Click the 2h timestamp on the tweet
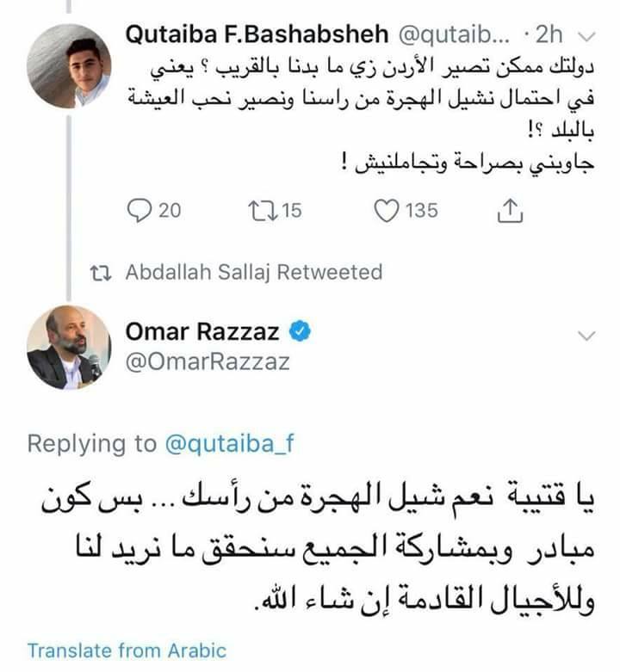Image resolution: width=620 pixels, height=672 pixels. coord(547,35)
